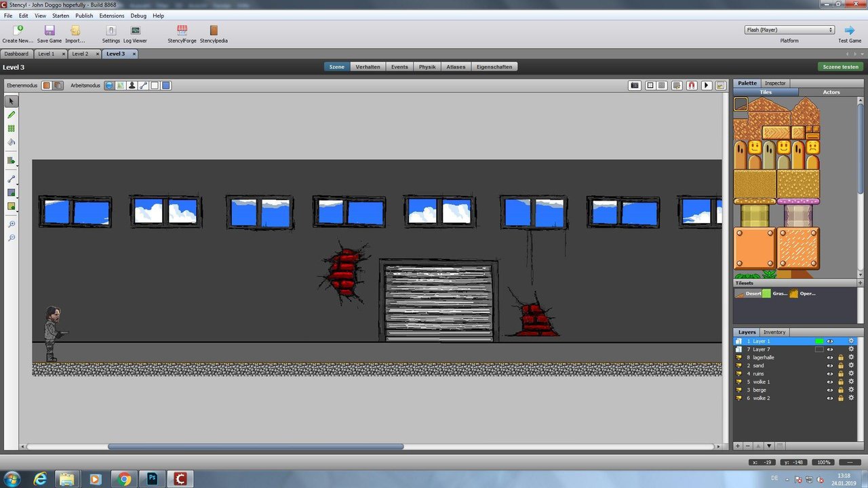Hide Layer 1 using its eye icon

[829, 341]
